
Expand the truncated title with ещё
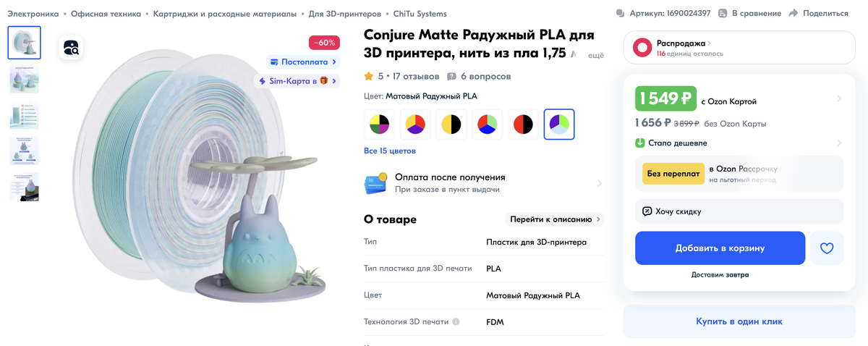click(x=595, y=55)
